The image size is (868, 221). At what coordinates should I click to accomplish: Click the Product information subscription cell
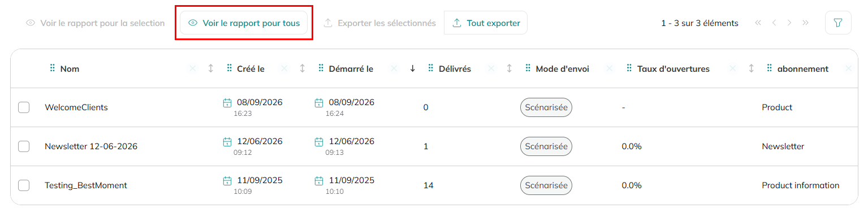click(x=801, y=185)
